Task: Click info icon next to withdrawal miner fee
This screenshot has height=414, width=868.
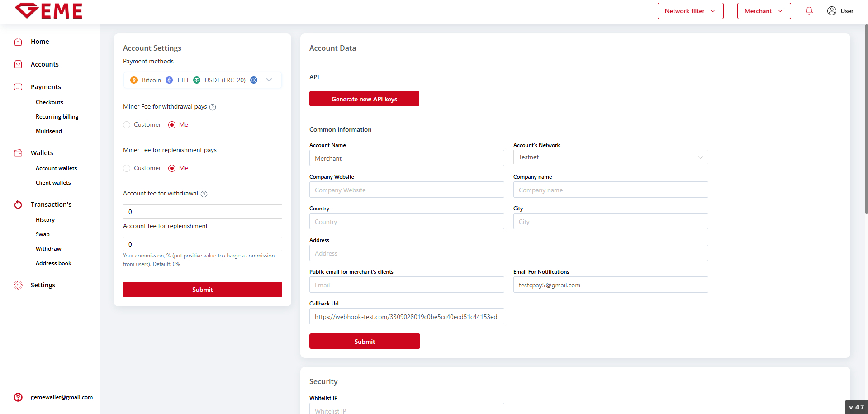Action: pyautogui.click(x=213, y=107)
